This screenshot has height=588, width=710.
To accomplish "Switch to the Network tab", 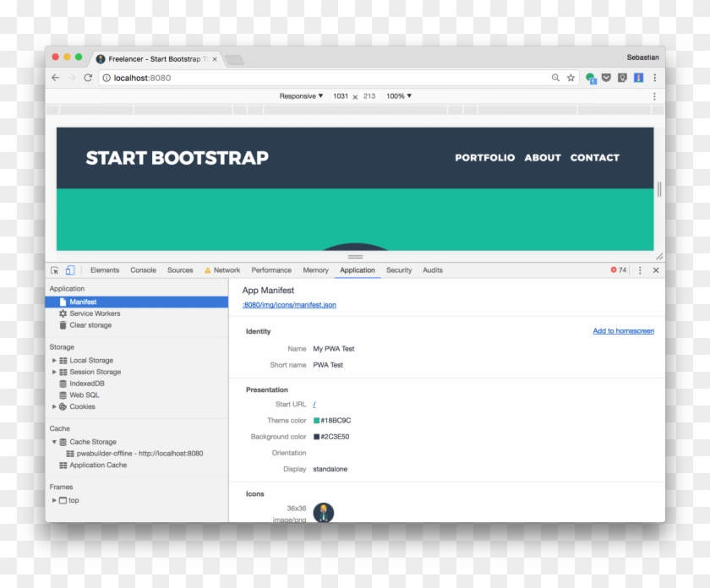I will pyautogui.click(x=227, y=269).
